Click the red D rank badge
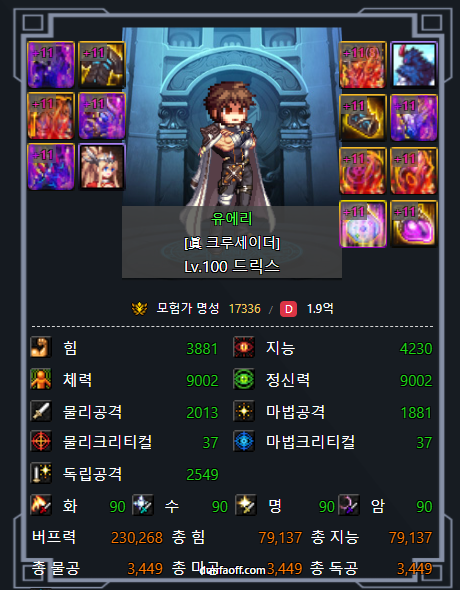460x590 pixels. (x=288, y=309)
